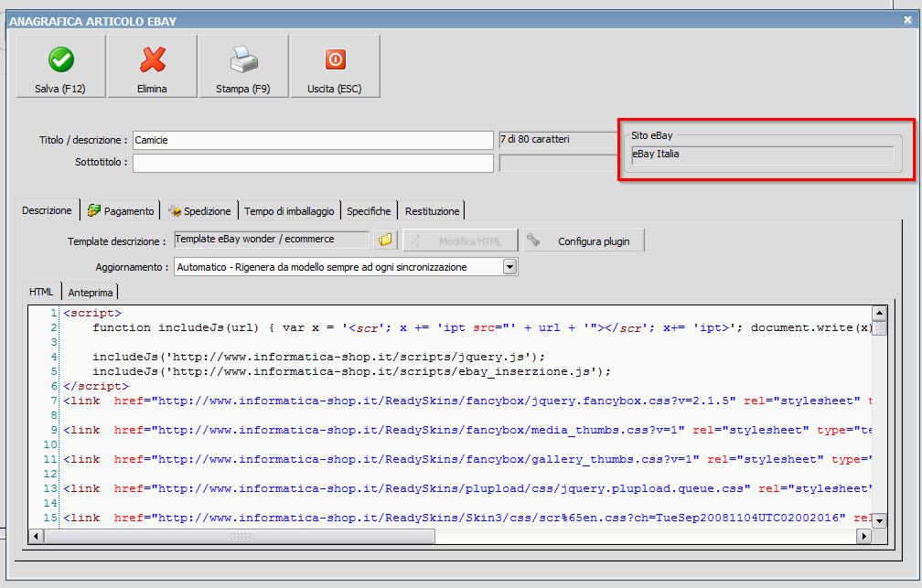
Task: Show the Anteprima preview tab
Action: click(x=90, y=293)
